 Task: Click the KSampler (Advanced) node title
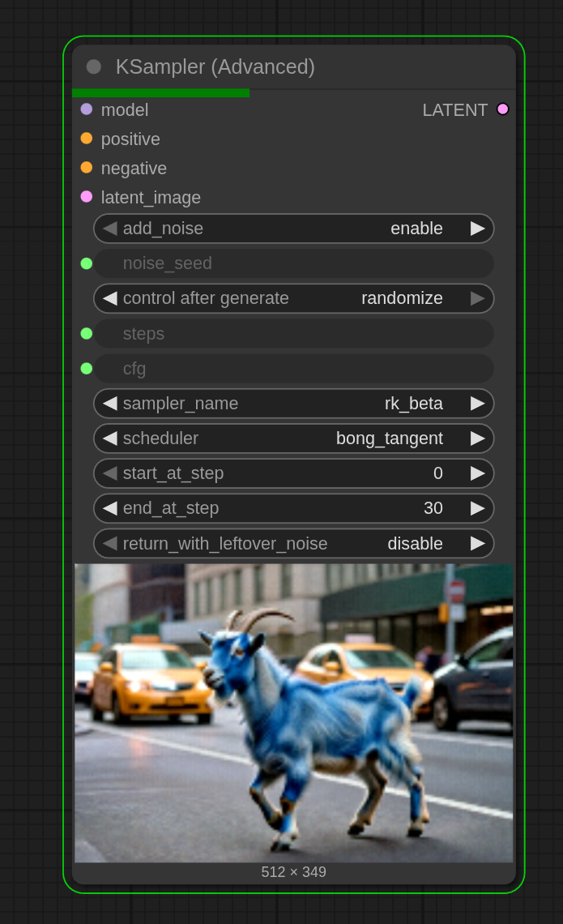click(x=215, y=67)
